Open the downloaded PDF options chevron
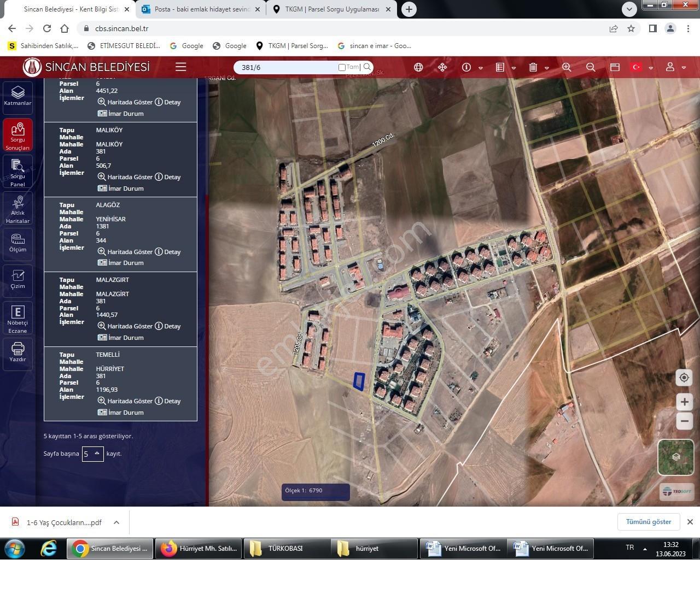 pyautogui.click(x=116, y=522)
